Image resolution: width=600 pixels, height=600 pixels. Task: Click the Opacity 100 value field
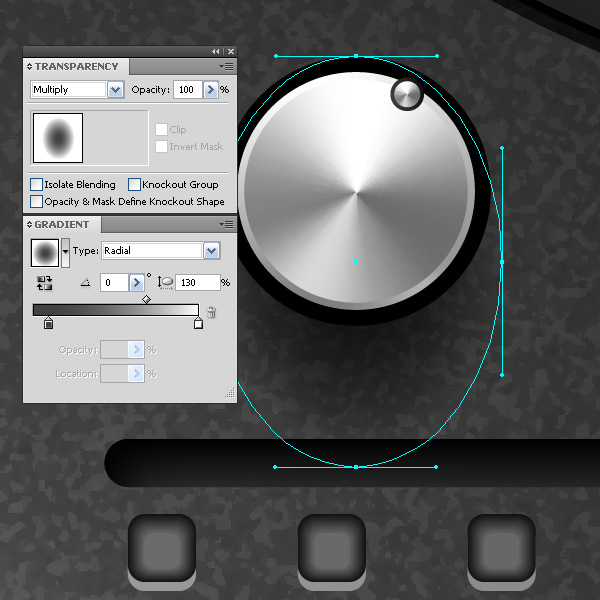coord(188,90)
